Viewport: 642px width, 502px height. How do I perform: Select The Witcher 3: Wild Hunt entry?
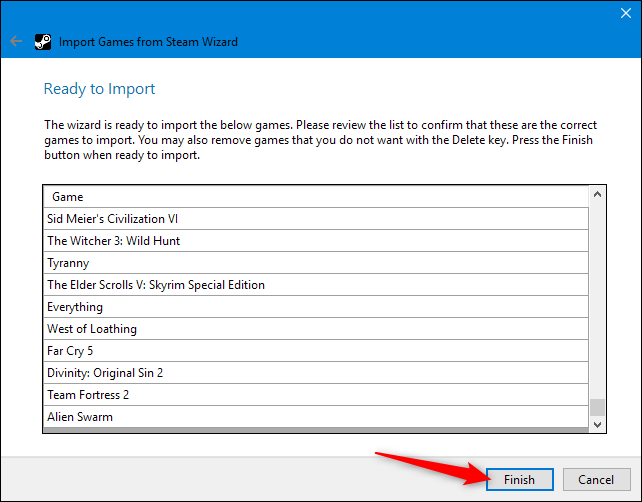(113, 241)
